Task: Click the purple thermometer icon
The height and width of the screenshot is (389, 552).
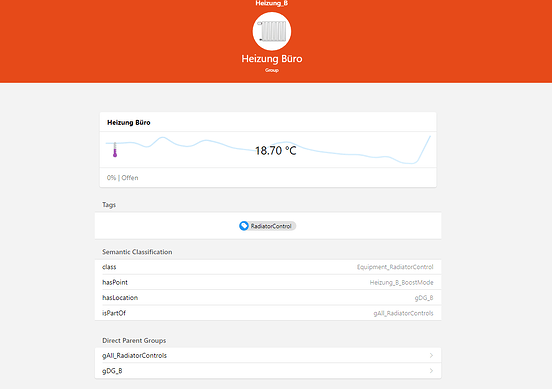Action: [115, 150]
